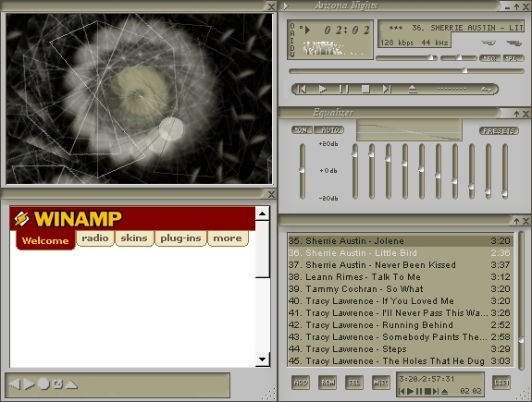Click the volume slider in main player

(406, 58)
